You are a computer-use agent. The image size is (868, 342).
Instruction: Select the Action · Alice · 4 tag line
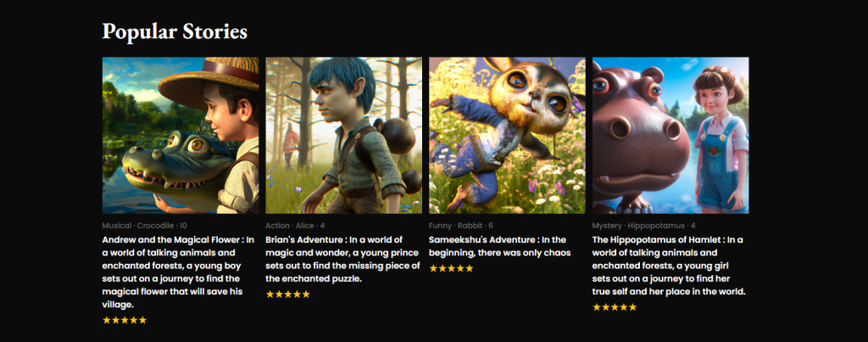(295, 226)
